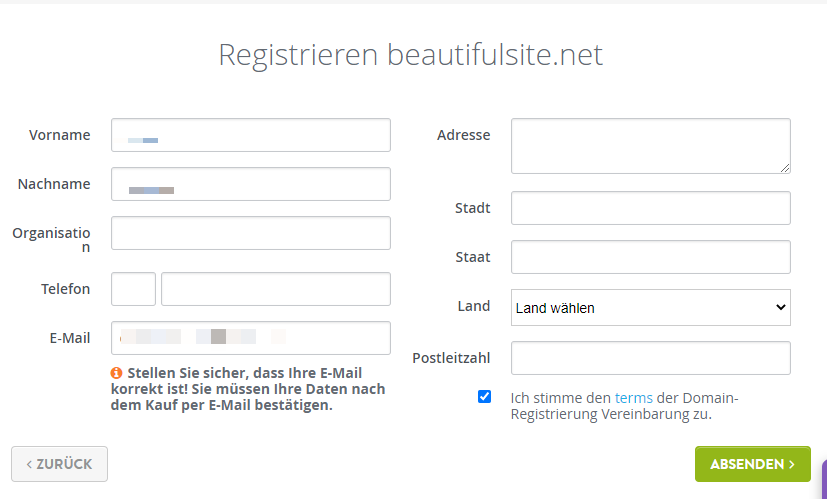The width and height of the screenshot is (827, 499).
Task: Uncheck the domain registration terms agreement checkbox
Action: [x=484, y=397]
